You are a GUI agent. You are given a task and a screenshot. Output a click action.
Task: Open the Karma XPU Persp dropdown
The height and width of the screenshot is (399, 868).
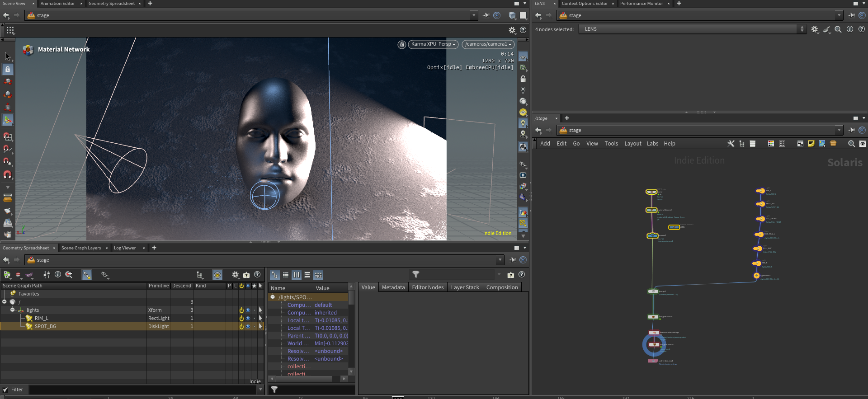point(433,44)
